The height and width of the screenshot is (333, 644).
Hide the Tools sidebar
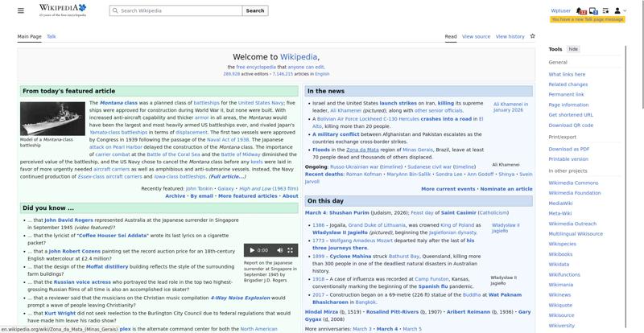point(573,49)
